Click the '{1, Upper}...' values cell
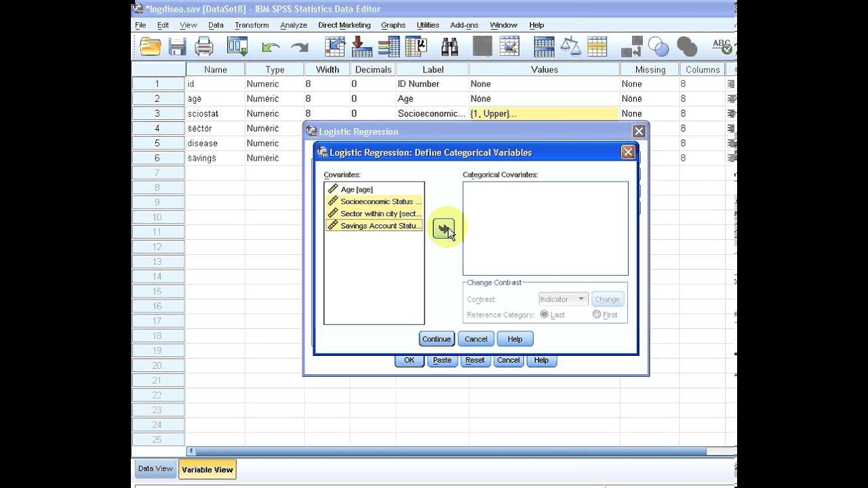This screenshot has width=868, height=488. coord(544,113)
